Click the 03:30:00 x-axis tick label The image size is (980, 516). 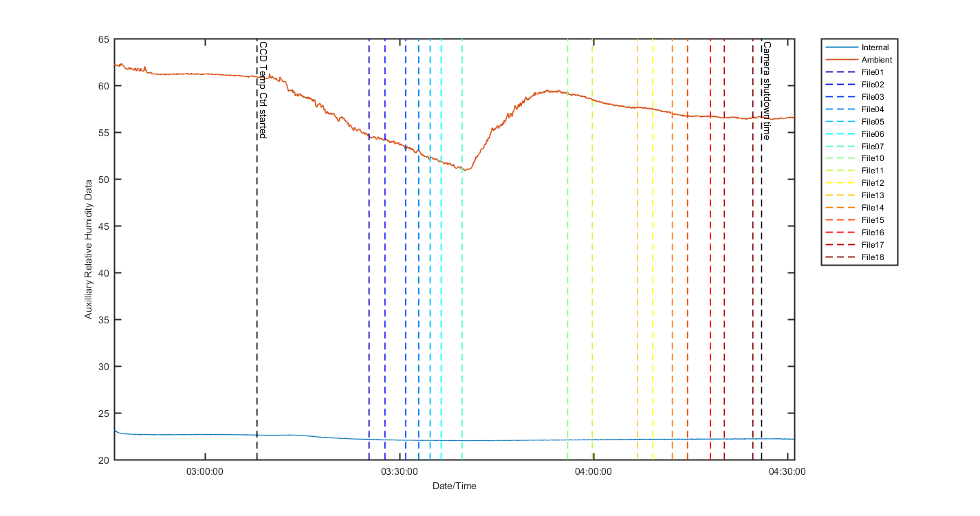tap(400, 471)
